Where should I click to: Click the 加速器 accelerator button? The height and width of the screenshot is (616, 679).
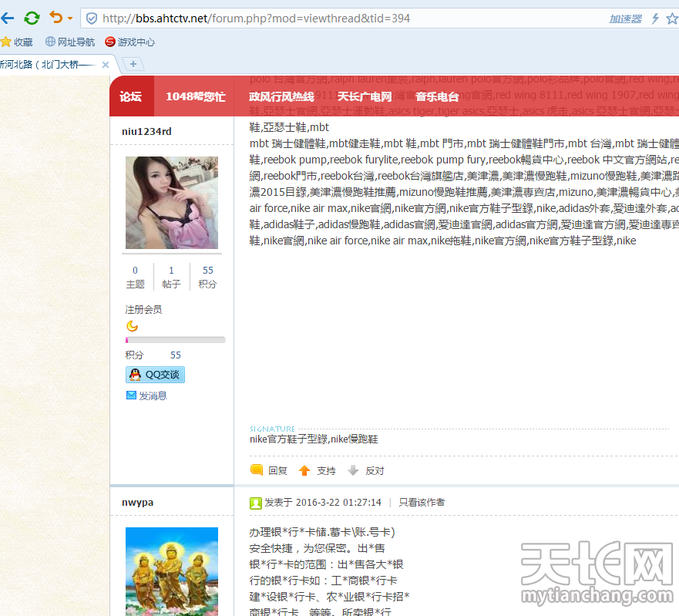624,19
